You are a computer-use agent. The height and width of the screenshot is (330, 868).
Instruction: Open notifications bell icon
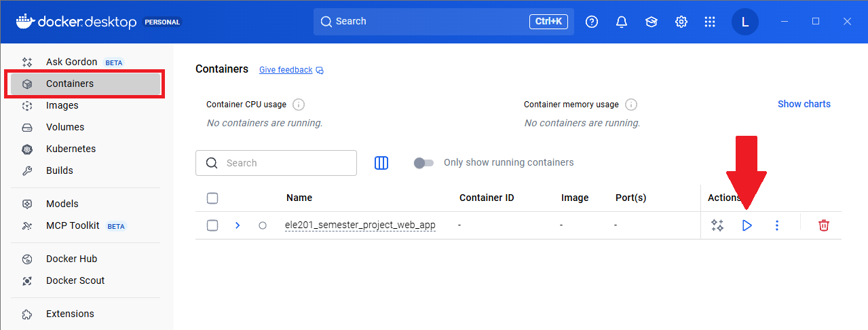point(622,22)
